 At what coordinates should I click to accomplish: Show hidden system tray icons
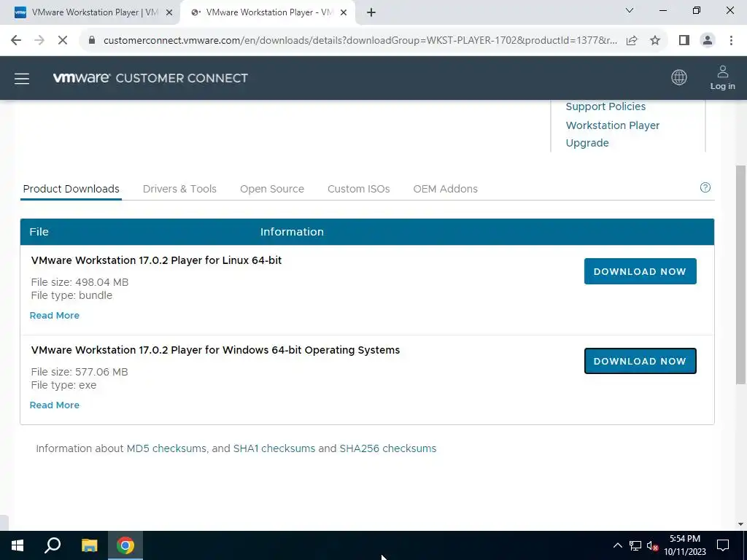click(617, 545)
